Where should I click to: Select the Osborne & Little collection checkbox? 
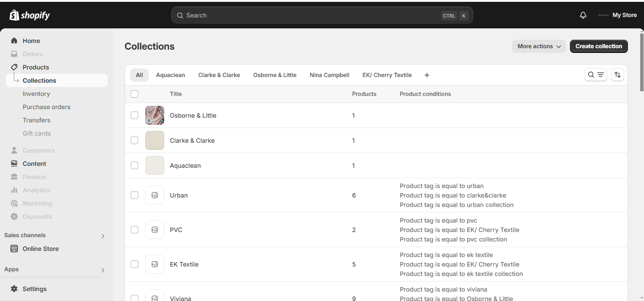[134, 115]
